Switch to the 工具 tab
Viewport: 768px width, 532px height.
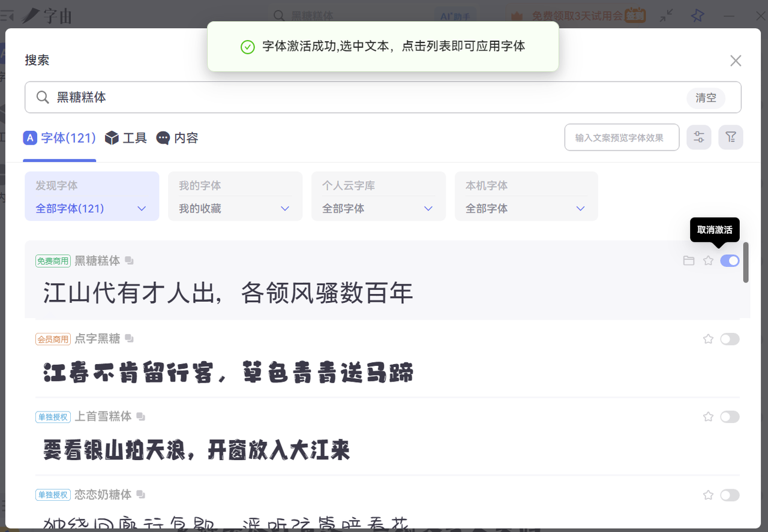[x=126, y=138]
